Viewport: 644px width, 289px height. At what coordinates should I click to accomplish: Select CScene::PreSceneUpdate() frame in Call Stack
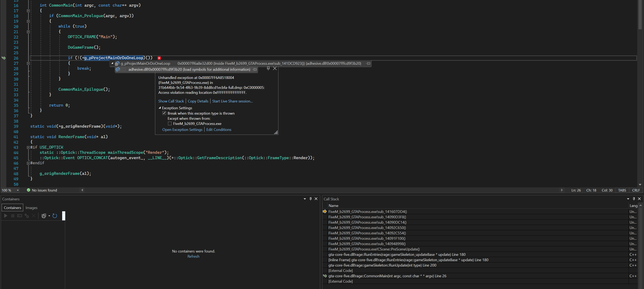click(x=478, y=249)
